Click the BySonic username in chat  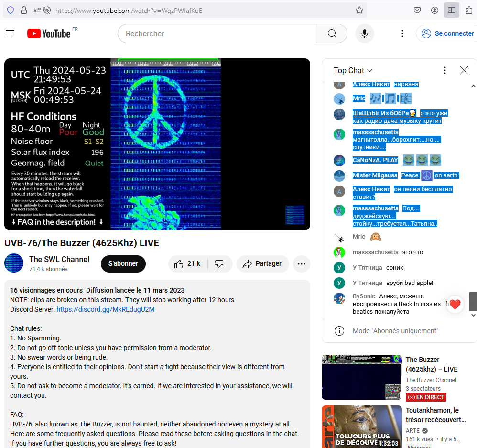point(364,296)
